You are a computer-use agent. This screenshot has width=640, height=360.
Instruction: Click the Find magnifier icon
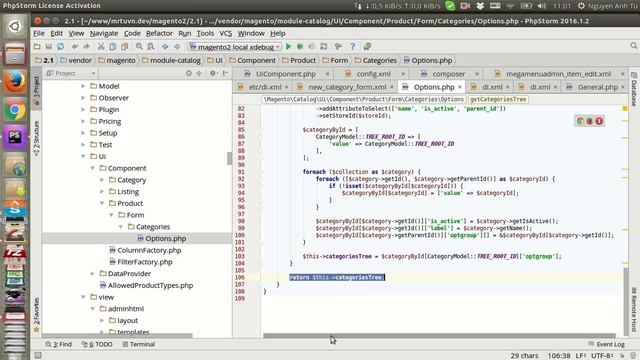click(x=139, y=47)
